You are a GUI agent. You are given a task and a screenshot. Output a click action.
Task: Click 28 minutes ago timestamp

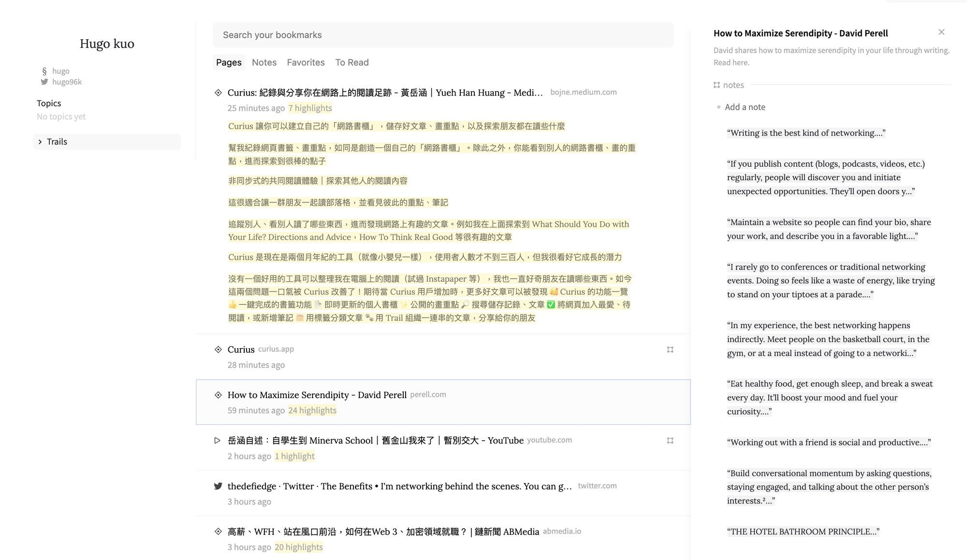click(x=256, y=365)
